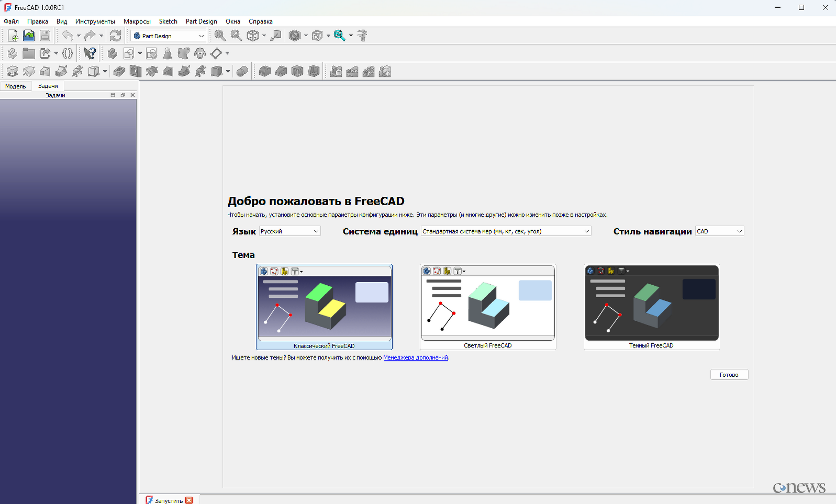Close the Задачи side panel
This screenshot has width=836, height=504.
[132, 95]
